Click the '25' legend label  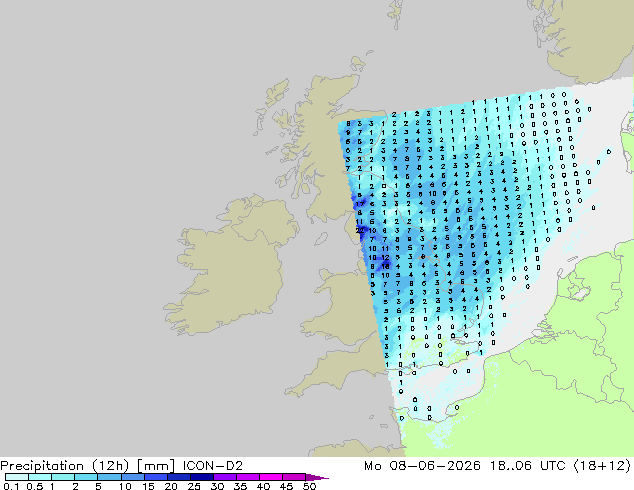pyautogui.click(x=194, y=486)
